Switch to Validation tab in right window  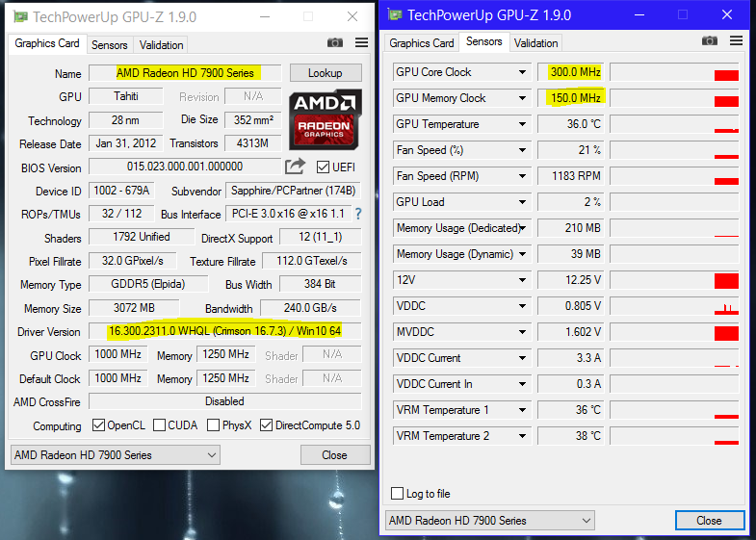click(x=535, y=43)
